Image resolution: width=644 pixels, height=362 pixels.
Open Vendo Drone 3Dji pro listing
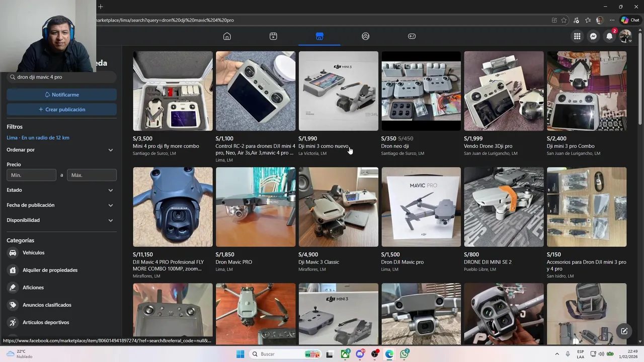(504, 91)
